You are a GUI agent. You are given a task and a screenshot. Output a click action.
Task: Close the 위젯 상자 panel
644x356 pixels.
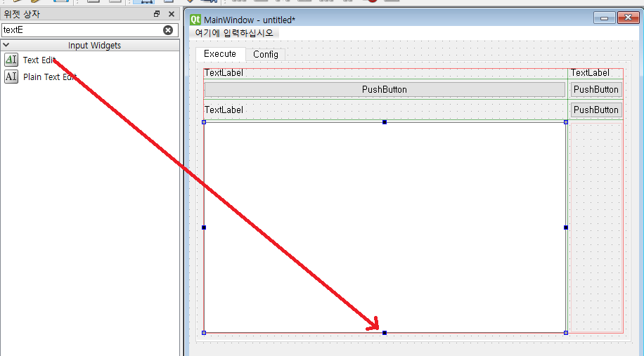click(x=172, y=14)
